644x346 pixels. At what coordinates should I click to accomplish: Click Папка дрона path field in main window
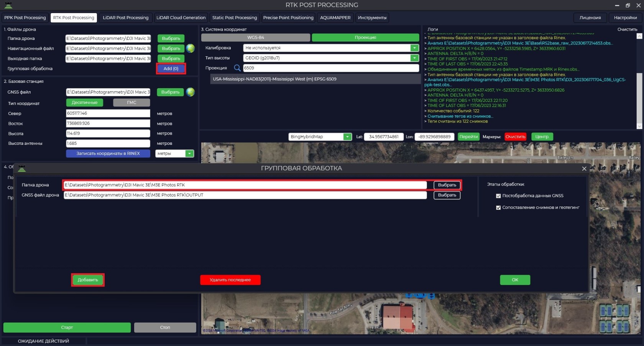108,38
